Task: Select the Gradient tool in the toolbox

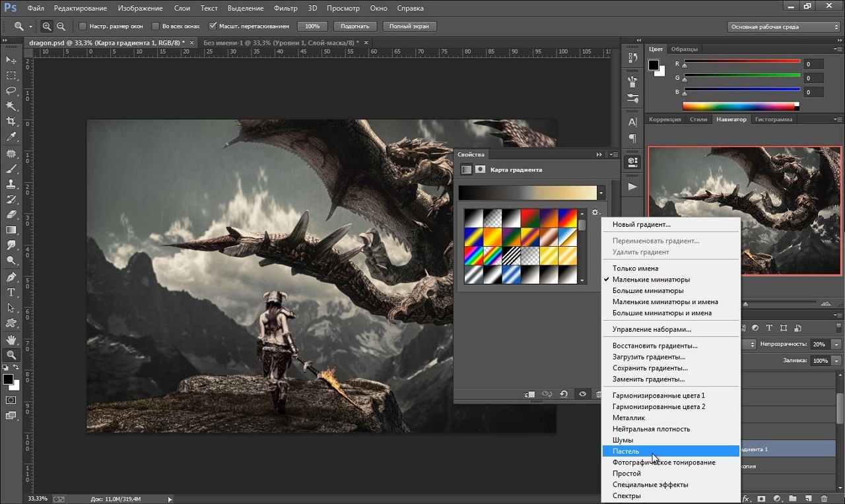Action: click(11, 230)
